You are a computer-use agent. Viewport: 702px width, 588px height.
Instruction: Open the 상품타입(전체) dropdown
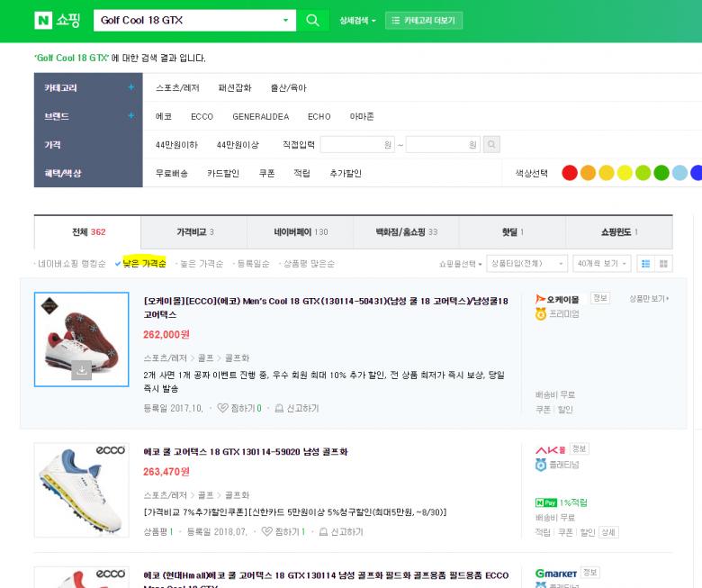pos(526,264)
